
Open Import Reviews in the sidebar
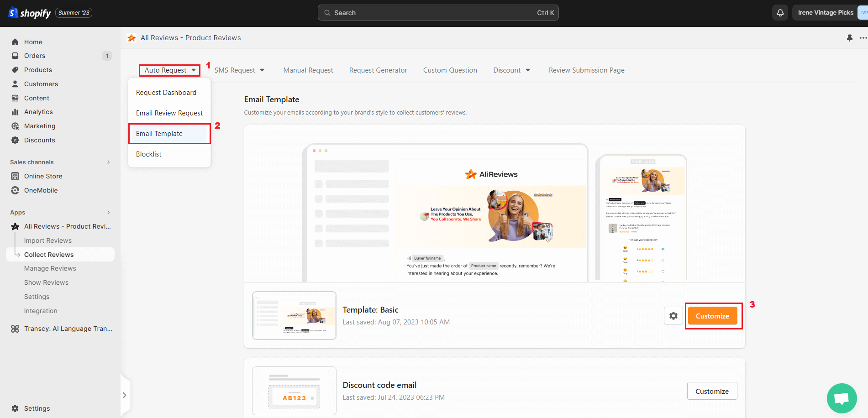point(48,240)
